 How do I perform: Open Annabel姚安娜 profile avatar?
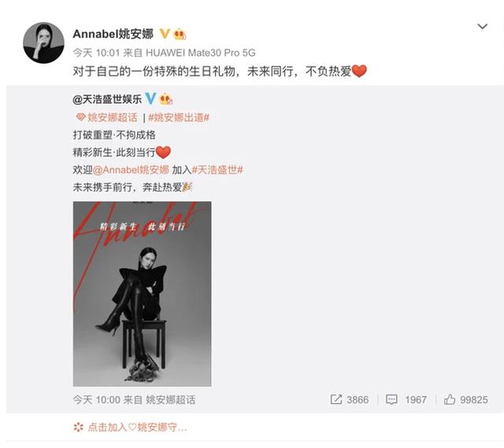point(44,43)
